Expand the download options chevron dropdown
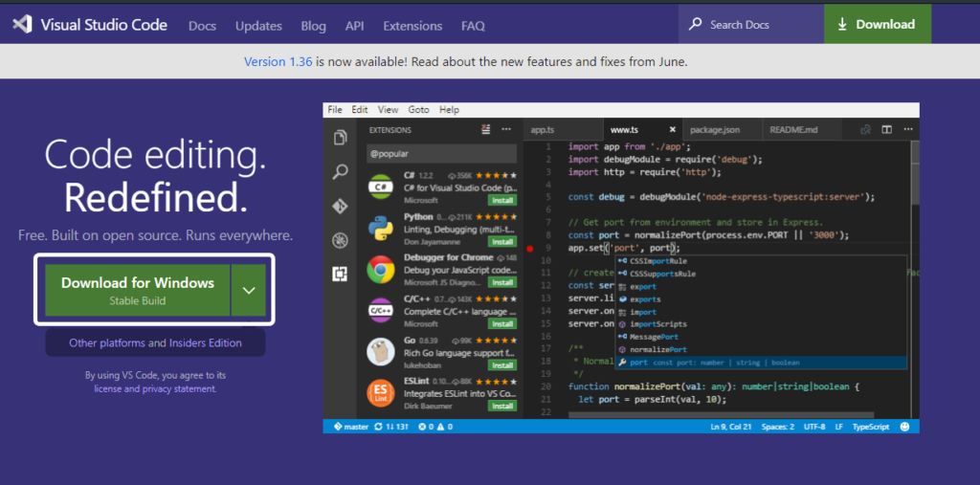980x485 pixels. coord(249,291)
